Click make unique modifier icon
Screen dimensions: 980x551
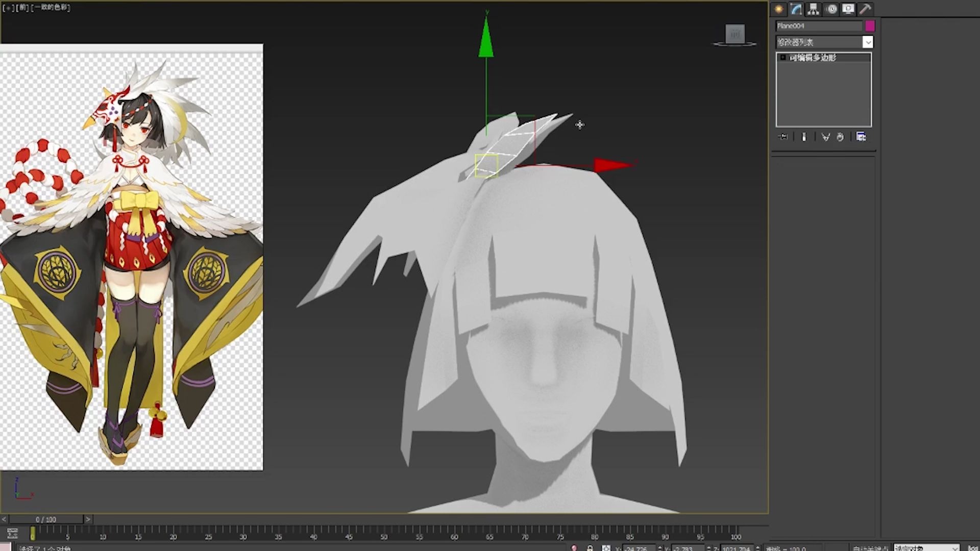pyautogui.click(x=825, y=137)
